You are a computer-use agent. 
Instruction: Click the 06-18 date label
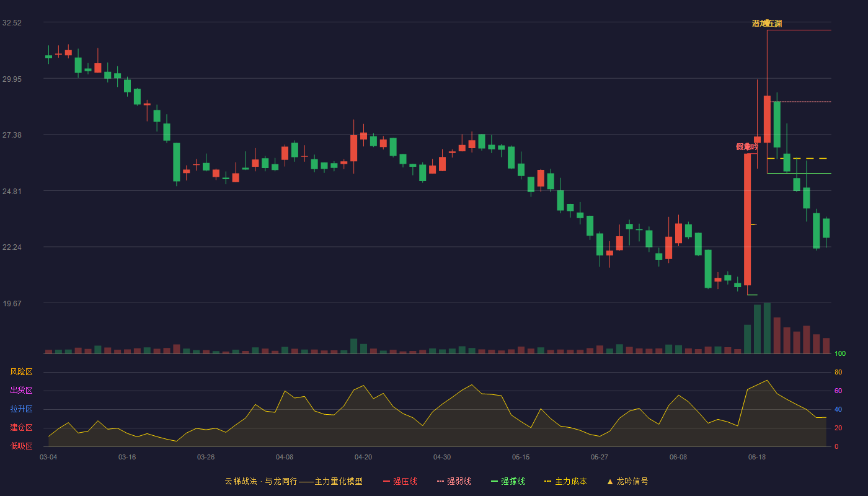click(x=757, y=457)
